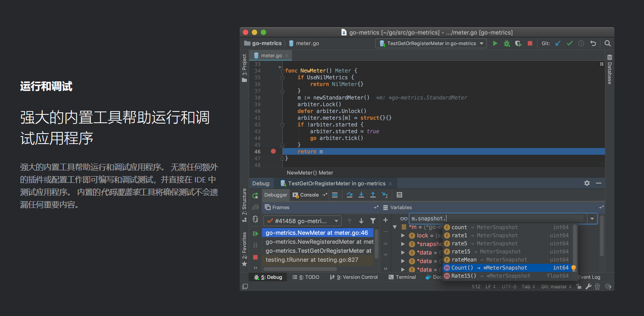The height and width of the screenshot is (316, 644).
Task: Click Show Execution Point icon
Action: (x=335, y=195)
